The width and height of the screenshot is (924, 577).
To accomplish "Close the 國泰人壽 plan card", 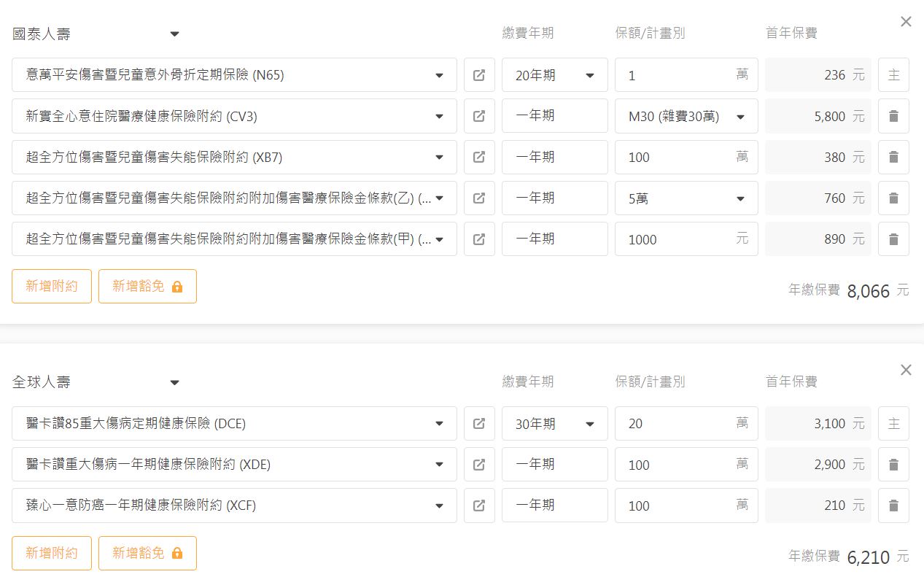I will click(906, 22).
